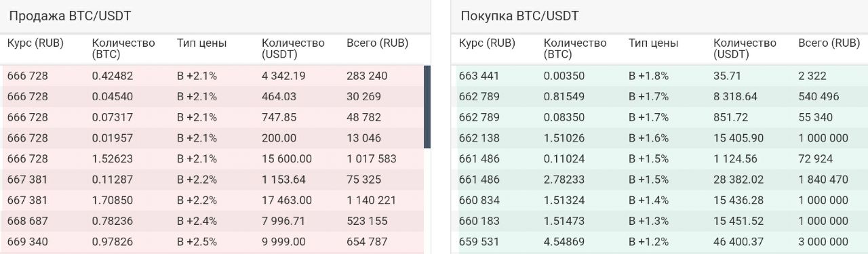Select the sell row with 0.11287 BTC
The height and width of the screenshot is (254, 868).
tap(213, 179)
